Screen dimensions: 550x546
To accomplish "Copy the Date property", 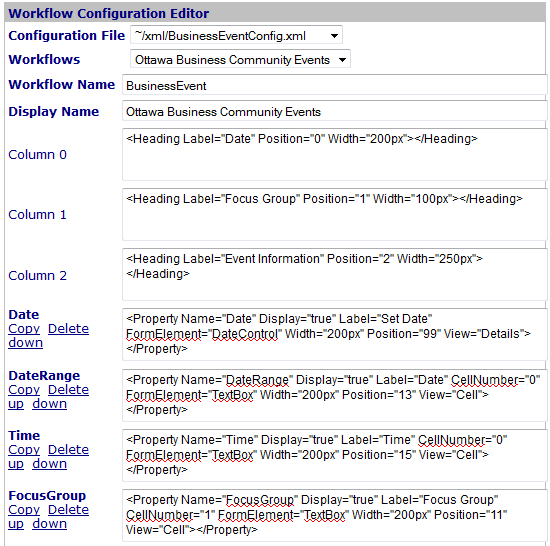I will tap(24, 329).
